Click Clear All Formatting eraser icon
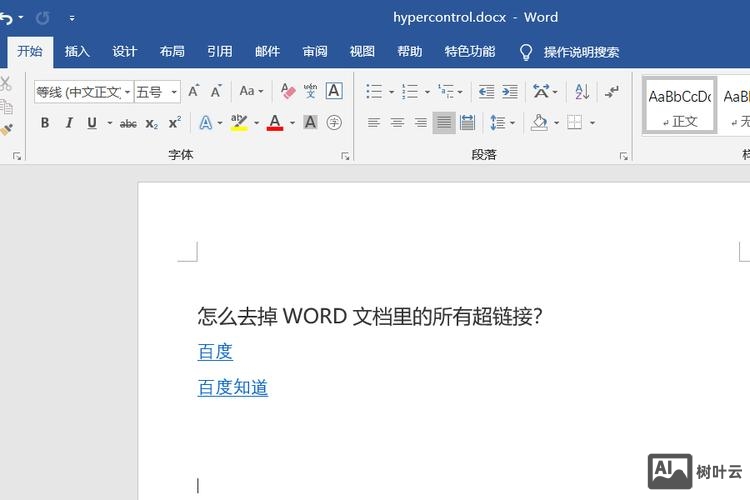 pos(287,91)
